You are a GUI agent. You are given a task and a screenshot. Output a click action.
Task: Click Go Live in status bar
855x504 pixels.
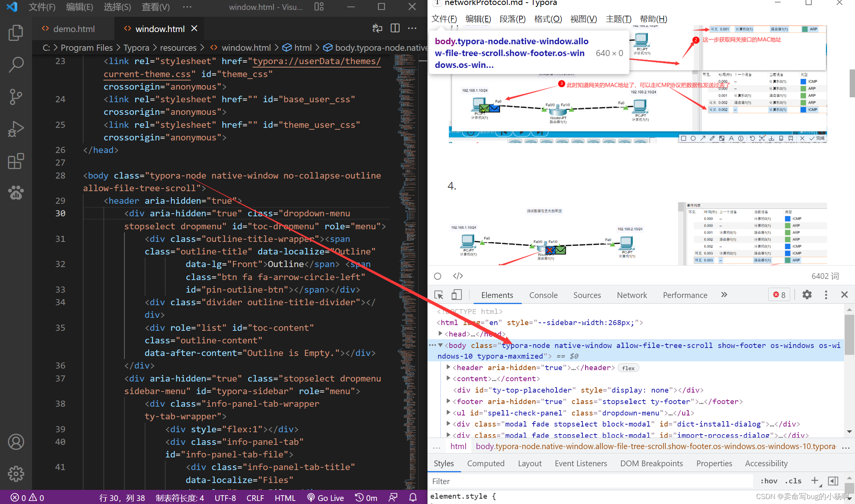326,498
